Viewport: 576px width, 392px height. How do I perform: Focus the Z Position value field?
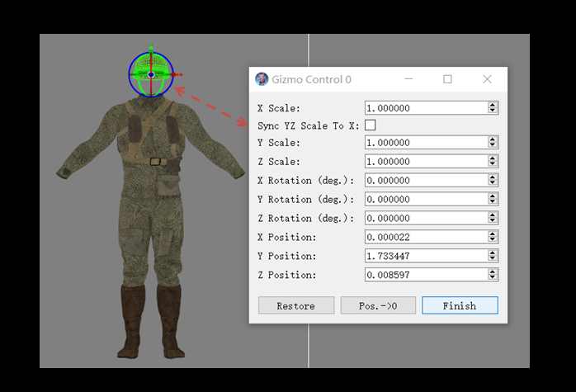tap(425, 274)
